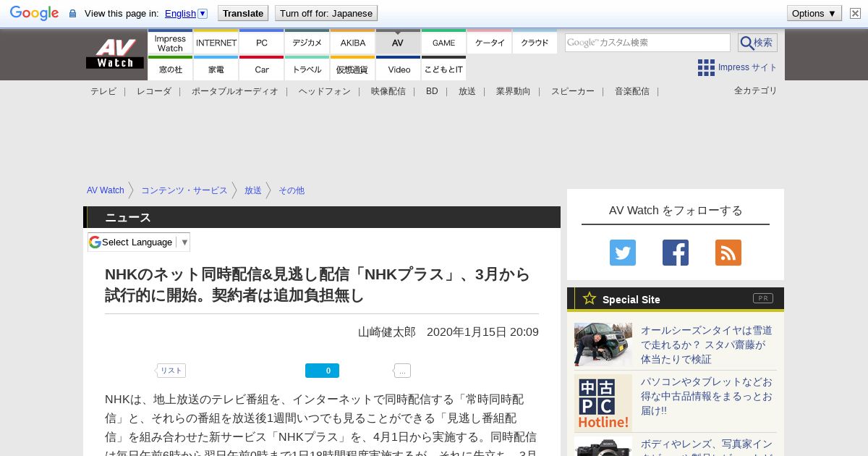Screen dimensions: 868x456
Task: Click author name 山崎健太郎
Action: click(387, 332)
